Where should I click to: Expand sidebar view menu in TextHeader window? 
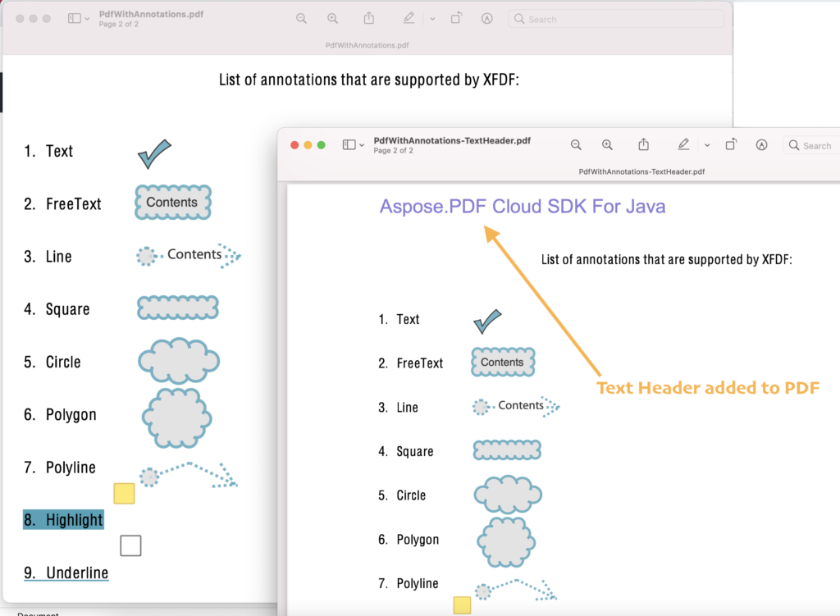click(362, 145)
